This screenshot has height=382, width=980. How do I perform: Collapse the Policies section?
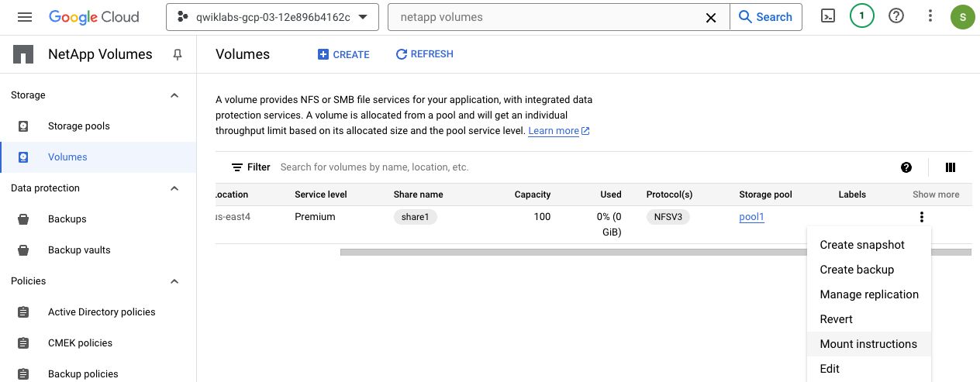tap(174, 281)
